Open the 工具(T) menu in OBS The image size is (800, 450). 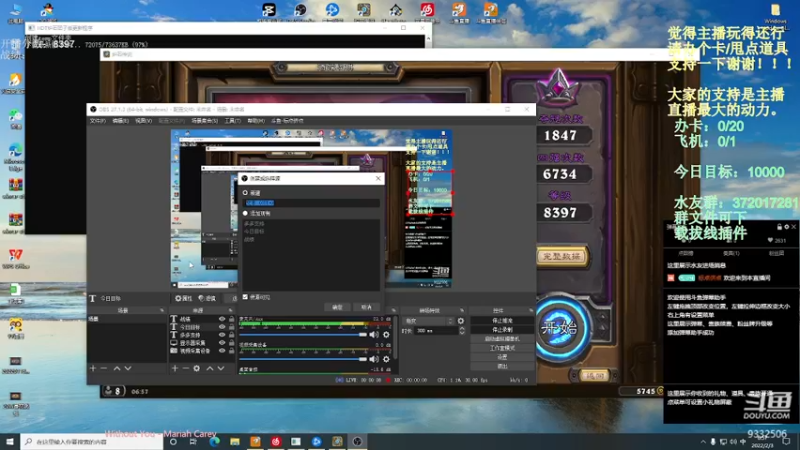click(x=232, y=121)
